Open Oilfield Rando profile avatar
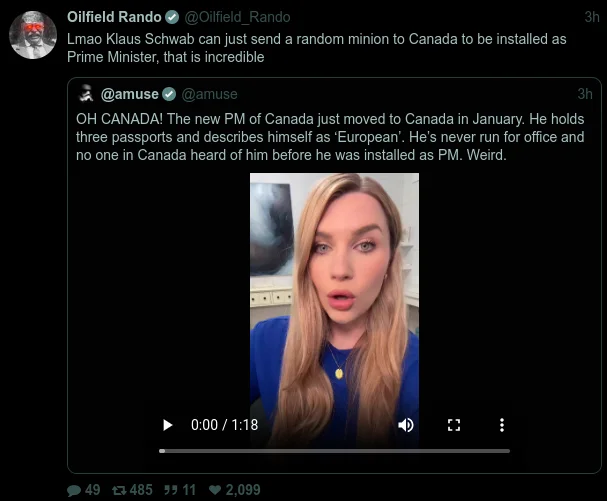The height and width of the screenshot is (501, 607). pyautogui.click(x=33, y=35)
